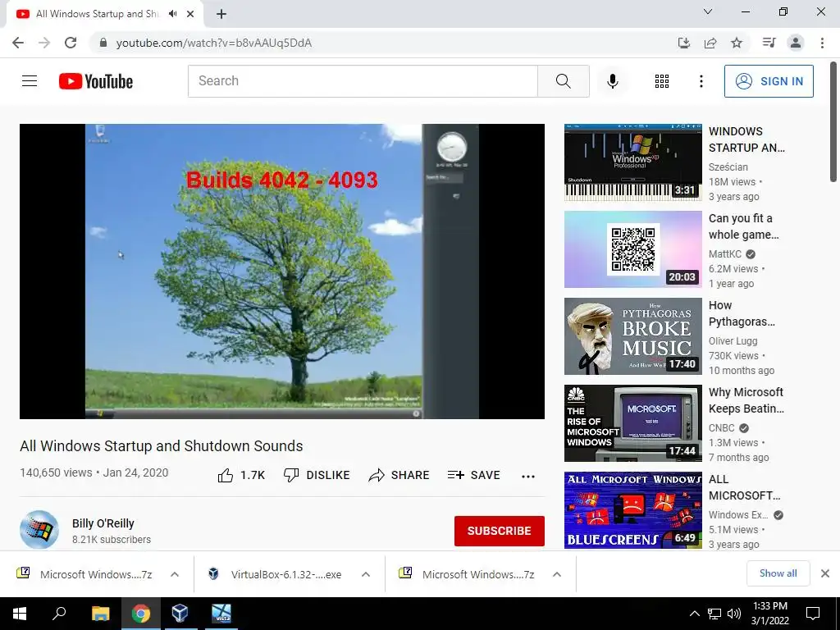Open more actions ellipsis under video
This screenshot has width=840, height=630.
point(528,477)
